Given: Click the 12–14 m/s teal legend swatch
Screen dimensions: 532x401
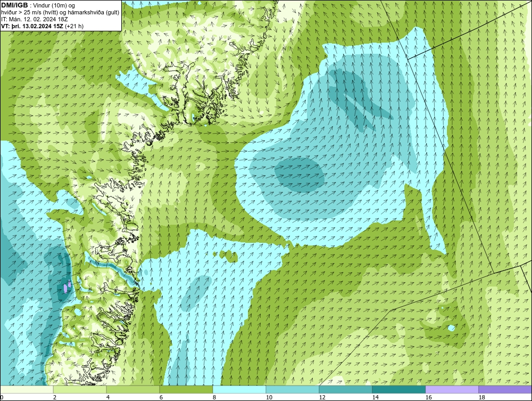Looking at the screenshot, I should coord(345,389).
